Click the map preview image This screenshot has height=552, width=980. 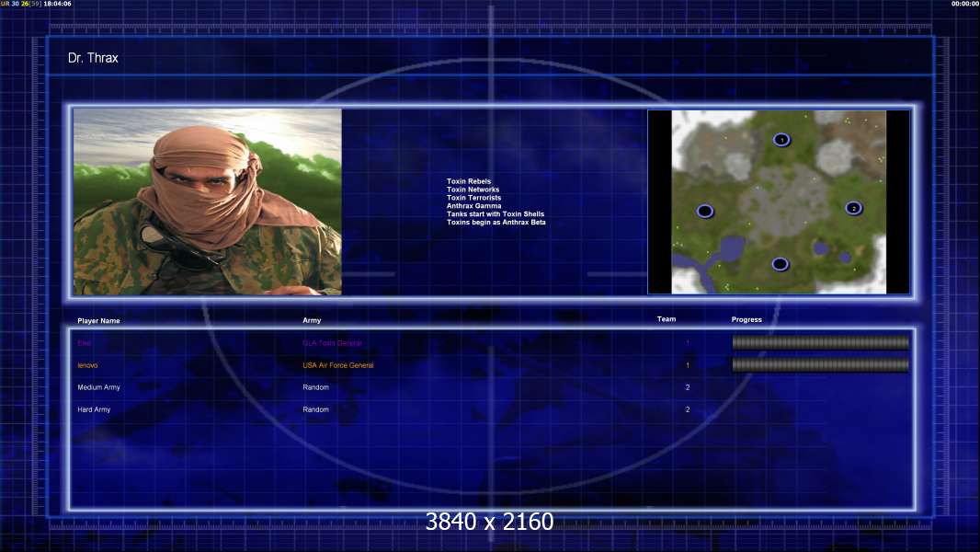click(x=779, y=201)
